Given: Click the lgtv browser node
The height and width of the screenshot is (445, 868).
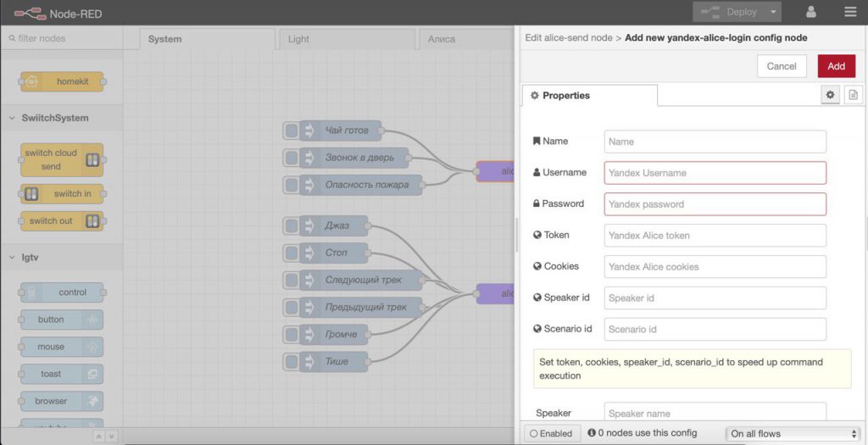Looking at the screenshot, I should pyautogui.click(x=61, y=401).
